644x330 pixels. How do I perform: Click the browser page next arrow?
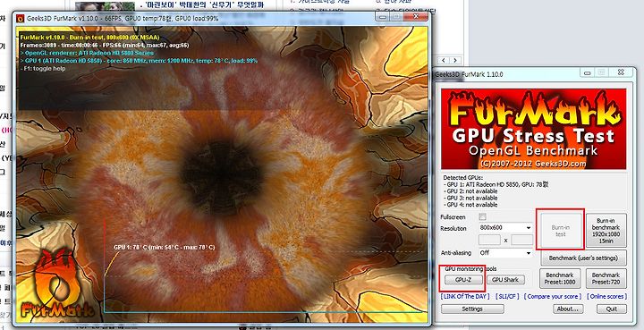coord(454,60)
